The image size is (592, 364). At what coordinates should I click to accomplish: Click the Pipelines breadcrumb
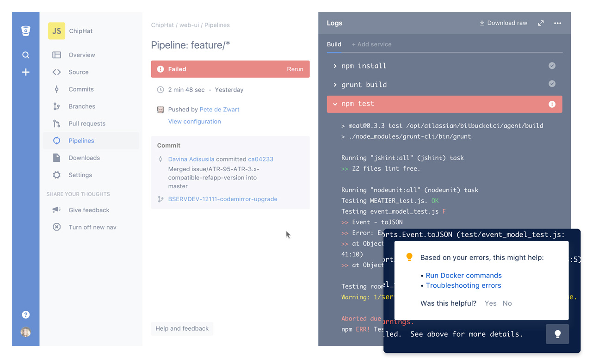(x=217, y=25)
